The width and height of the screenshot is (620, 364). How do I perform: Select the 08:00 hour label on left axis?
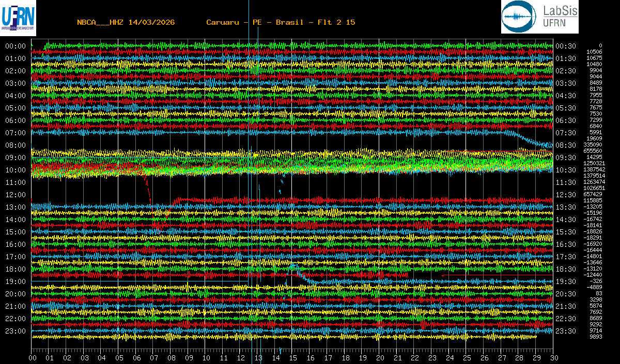16,145
